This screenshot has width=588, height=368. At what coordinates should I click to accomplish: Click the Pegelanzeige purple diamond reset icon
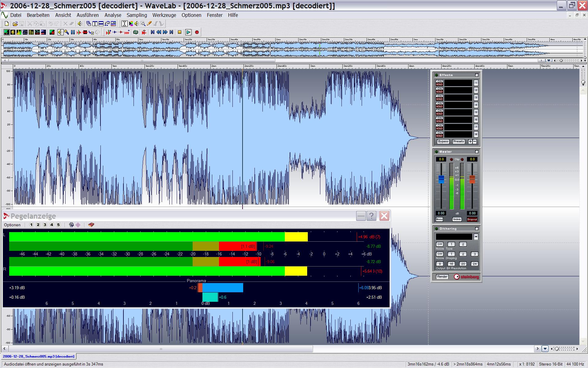(x=78, y=225)
